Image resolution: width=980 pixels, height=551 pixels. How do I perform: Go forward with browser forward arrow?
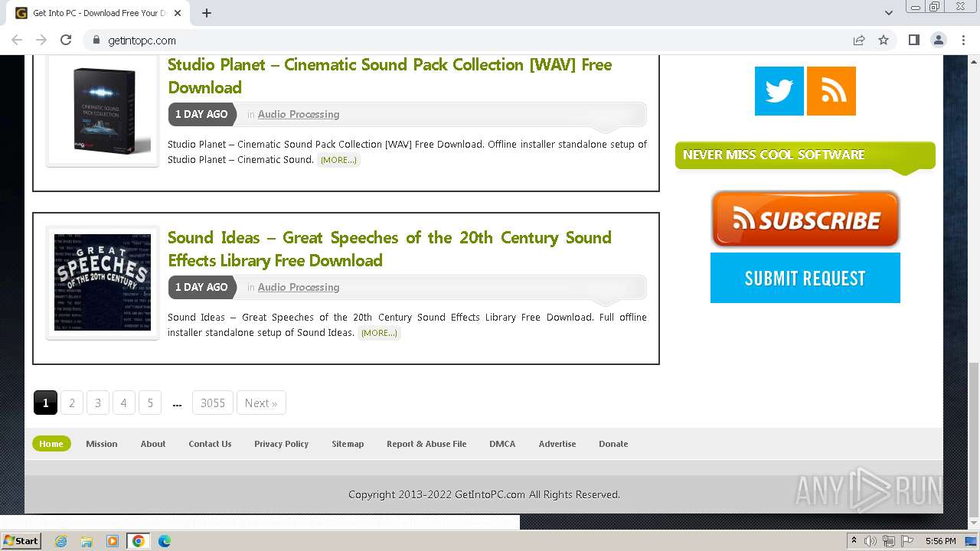tap(41, 40)
